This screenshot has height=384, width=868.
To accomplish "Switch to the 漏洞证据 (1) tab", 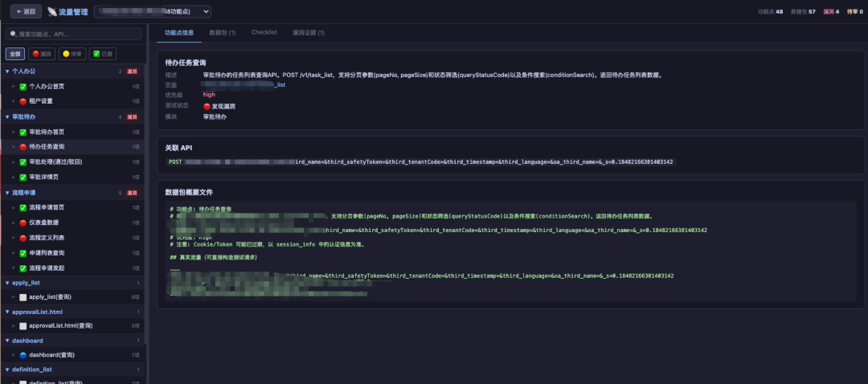I will coord(309,33).
